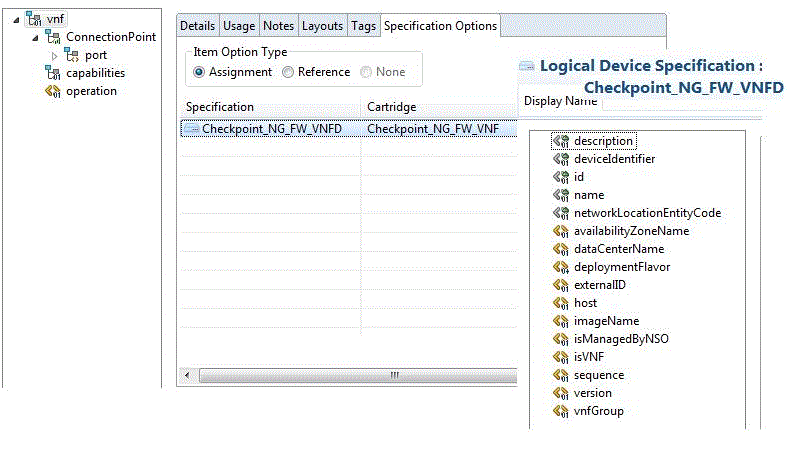Click the sequence characteristic icon
Viewport: 793px width, 453px height.
point(561,375)
